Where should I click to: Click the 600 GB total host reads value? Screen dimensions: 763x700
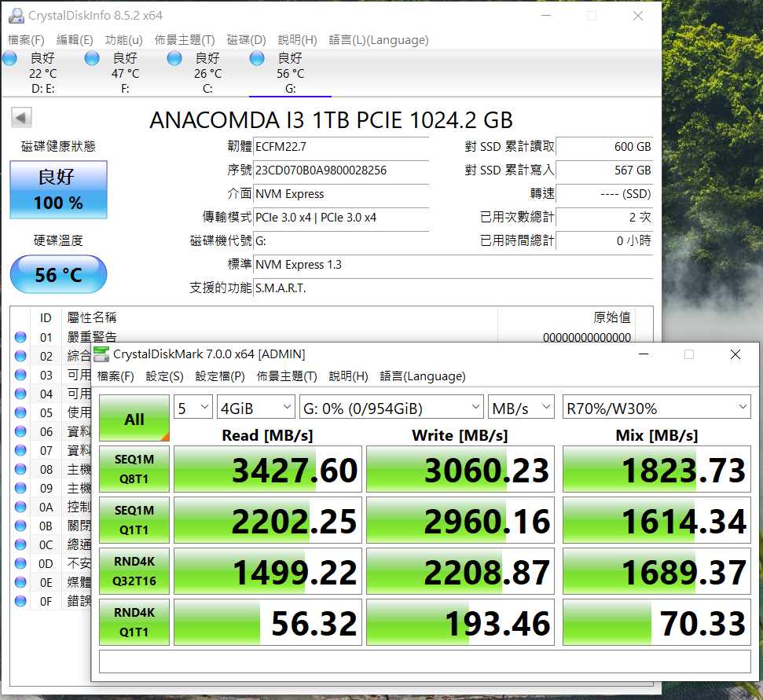(x=604, y=146)
